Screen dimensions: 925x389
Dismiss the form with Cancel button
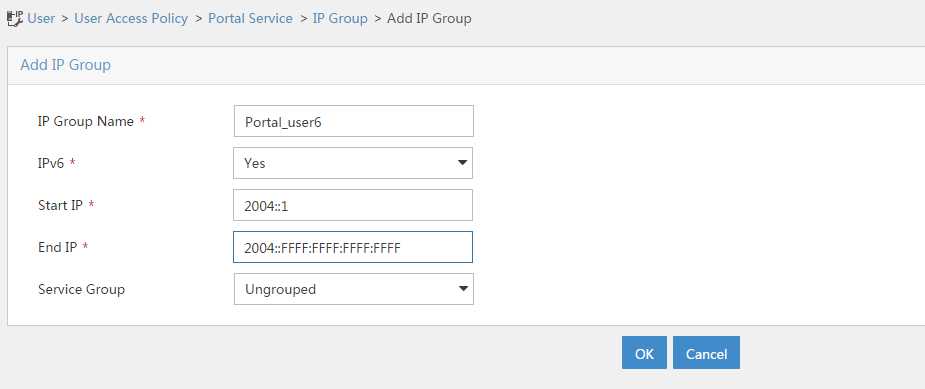706,352
